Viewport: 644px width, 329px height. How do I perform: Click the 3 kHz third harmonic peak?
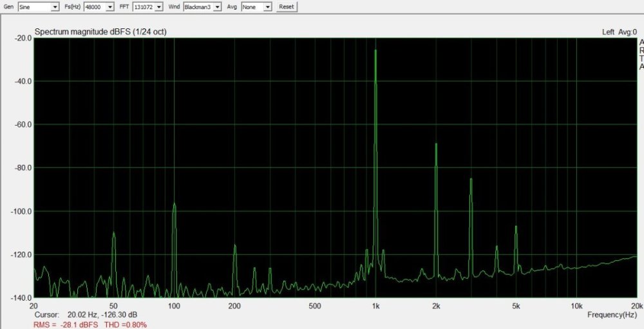click(471, 179)
